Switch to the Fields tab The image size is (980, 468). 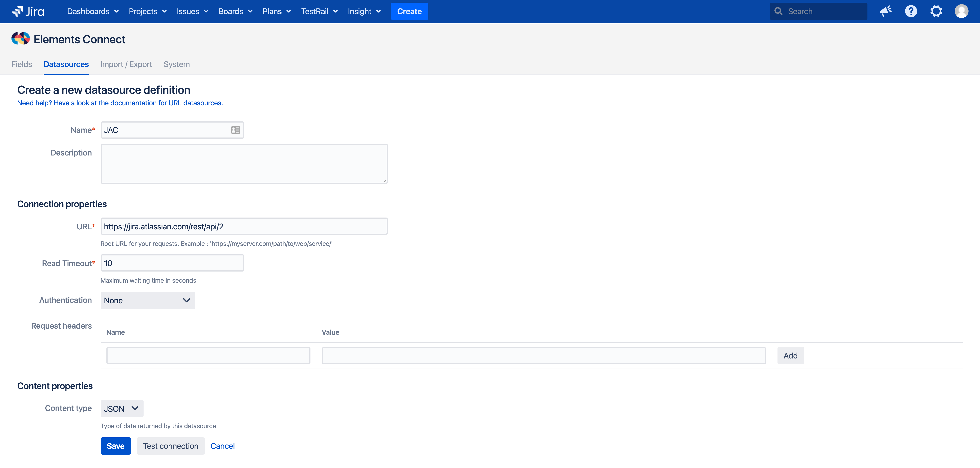click(22, 64)
